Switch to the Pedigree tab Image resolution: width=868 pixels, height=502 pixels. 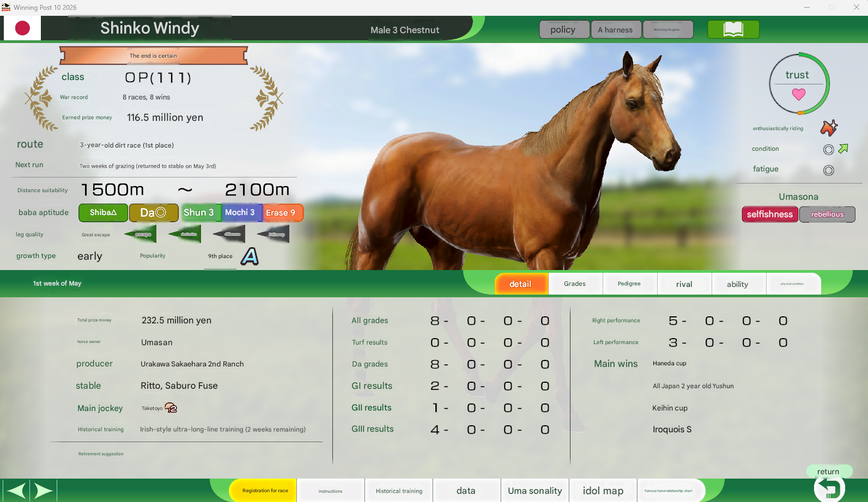coord(629,284)
